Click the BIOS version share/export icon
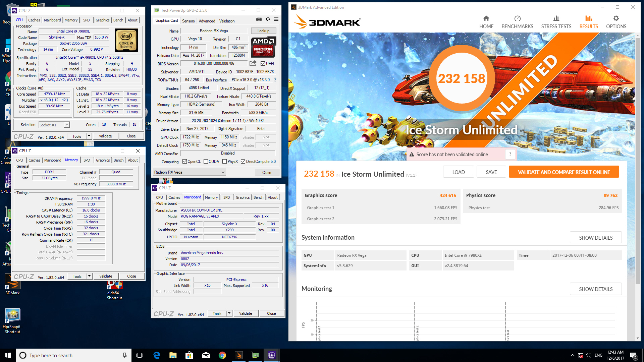Screen dimensions: 644x362 click(253, 63)
